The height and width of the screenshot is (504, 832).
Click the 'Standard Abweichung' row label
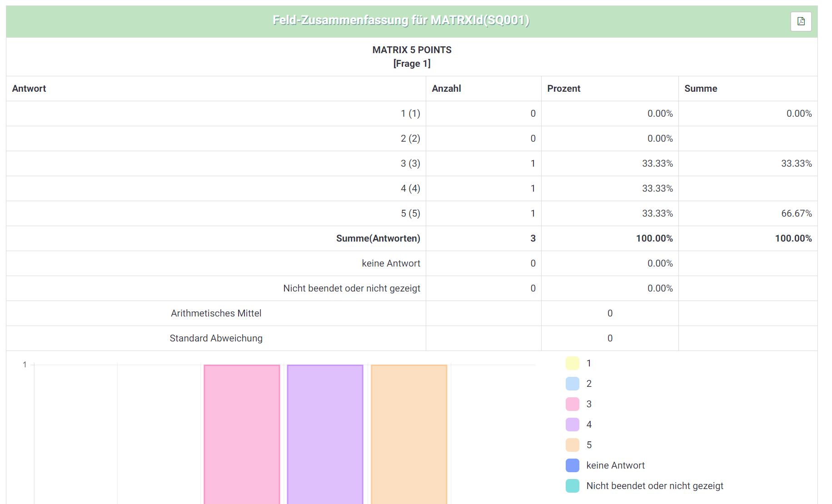pyautogui.click(x=216, y=338)
